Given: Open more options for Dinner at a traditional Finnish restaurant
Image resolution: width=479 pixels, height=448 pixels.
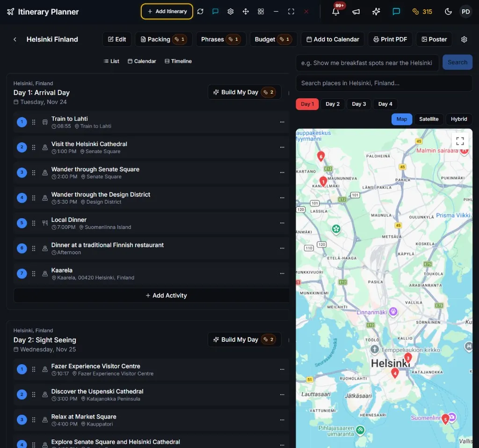Looking at the screenshot, I should click(x=282, y=248).
